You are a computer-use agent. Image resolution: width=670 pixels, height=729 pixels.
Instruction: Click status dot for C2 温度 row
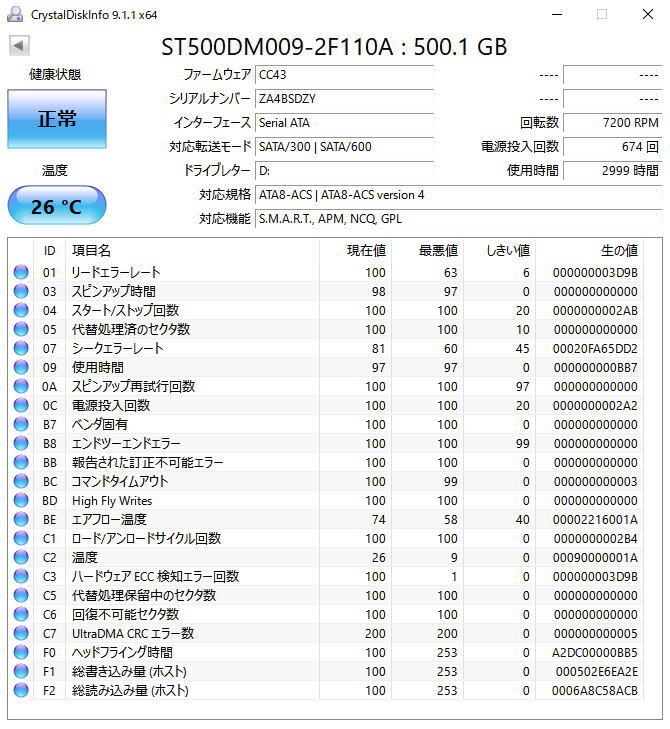[21, 557]
